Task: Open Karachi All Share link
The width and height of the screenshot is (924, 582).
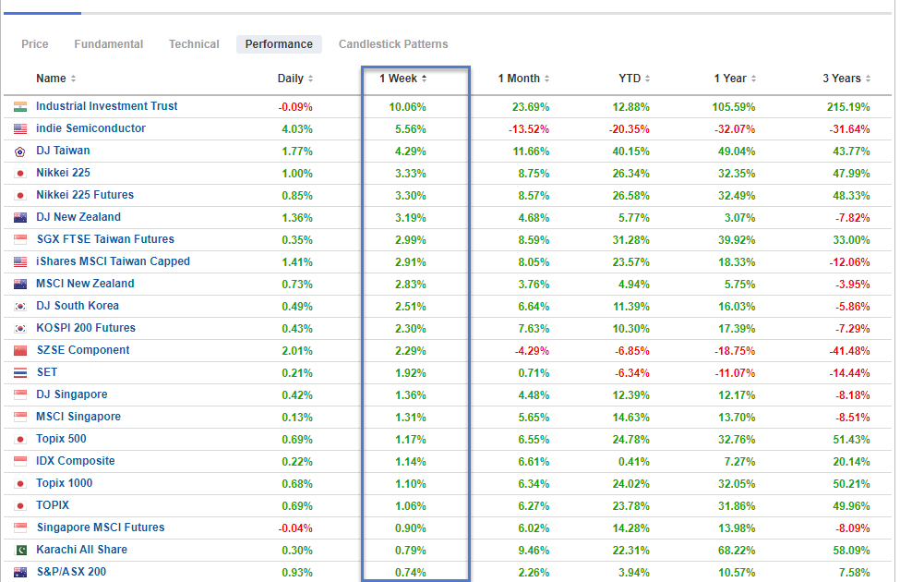Action: point(81,550)
